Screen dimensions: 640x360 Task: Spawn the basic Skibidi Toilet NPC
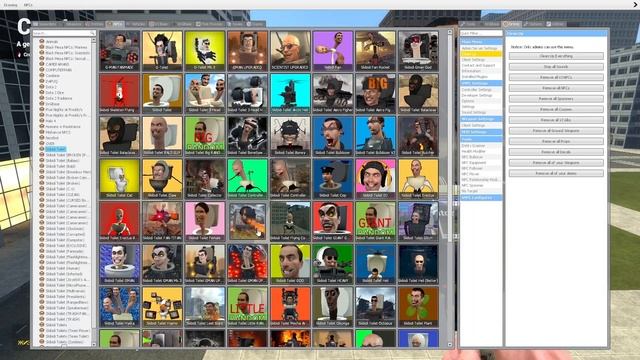pos(162,93)
